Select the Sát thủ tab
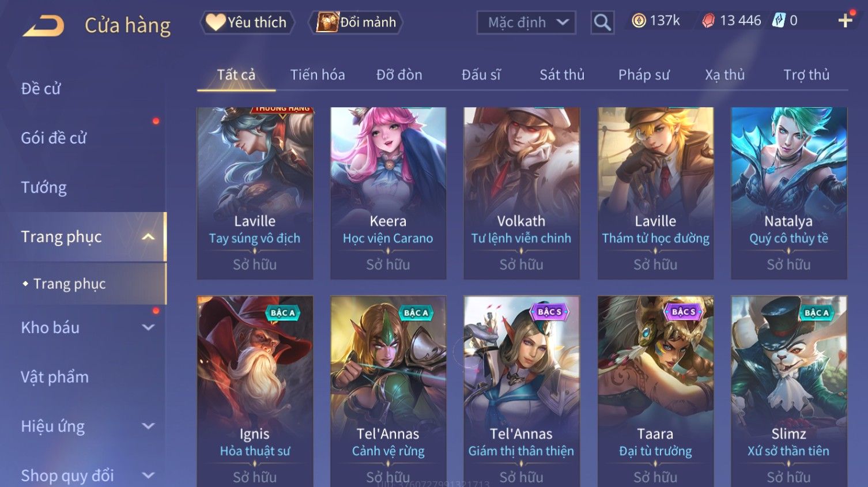Screen dimensions: 868x487 point(562,75)
